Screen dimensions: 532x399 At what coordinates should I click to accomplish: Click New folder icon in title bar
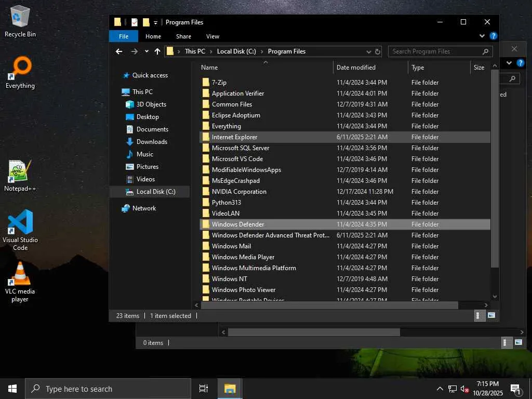[146, 22]
